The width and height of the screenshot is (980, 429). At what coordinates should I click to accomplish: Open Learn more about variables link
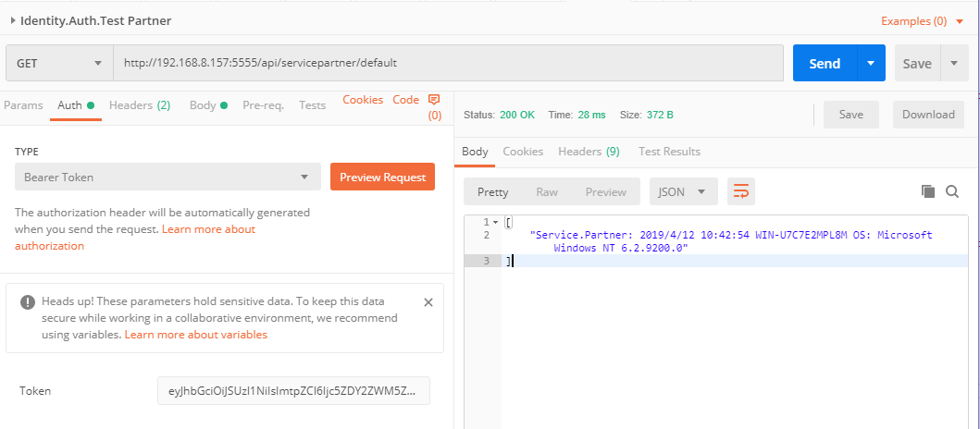point(196,335)
